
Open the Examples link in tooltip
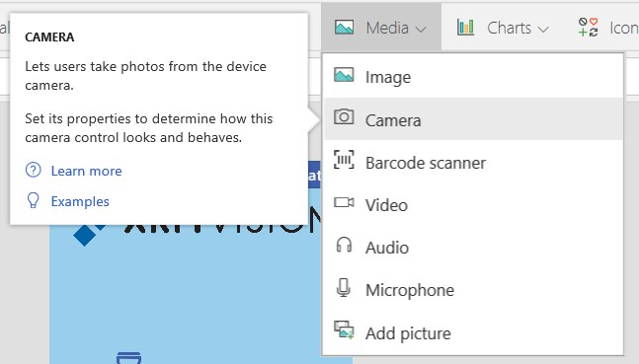pyautogui.click(x=80, y=201)
